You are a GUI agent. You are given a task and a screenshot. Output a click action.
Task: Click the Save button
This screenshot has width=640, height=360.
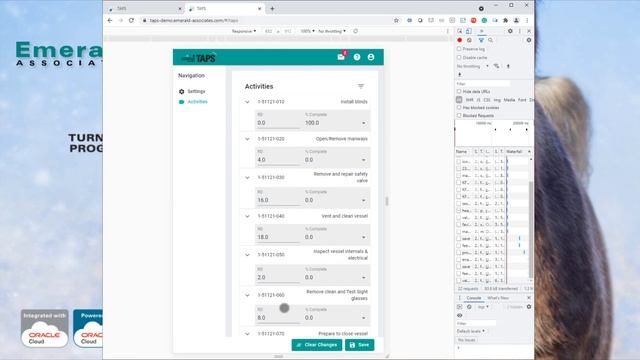pyautogui.click(x=360, y=345)
